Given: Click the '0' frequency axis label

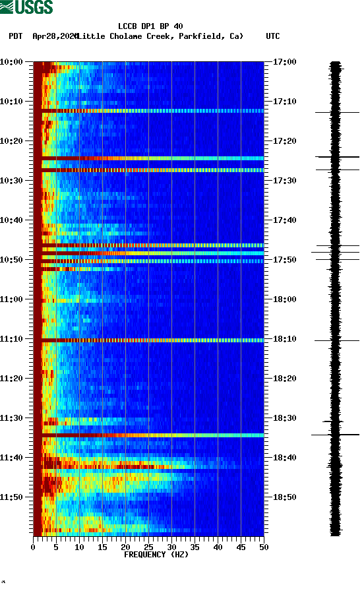Looking at the screenshot, I should pyautogui.click(x=33, y=547).
